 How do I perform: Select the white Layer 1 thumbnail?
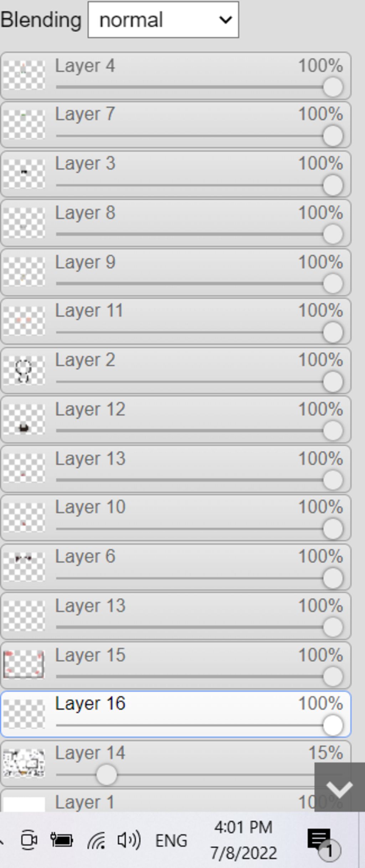(x=24, y=804)
